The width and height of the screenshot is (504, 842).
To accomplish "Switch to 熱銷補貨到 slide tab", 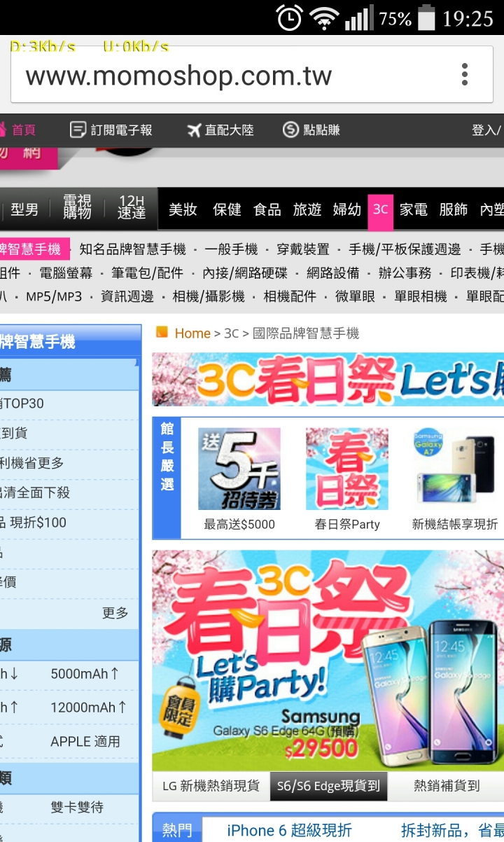I will click(x=446, y=786).
